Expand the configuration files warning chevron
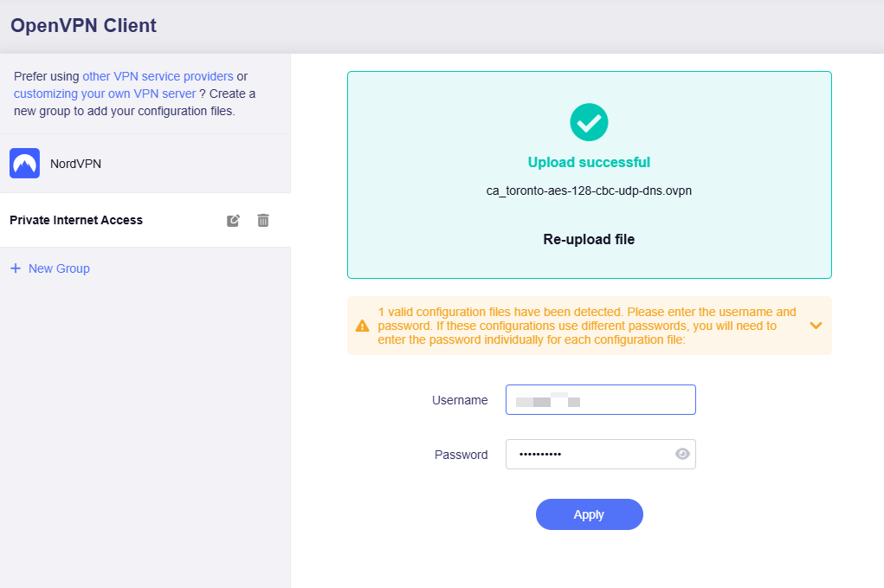This screenshot has width=884, height=588. [816, 326]
